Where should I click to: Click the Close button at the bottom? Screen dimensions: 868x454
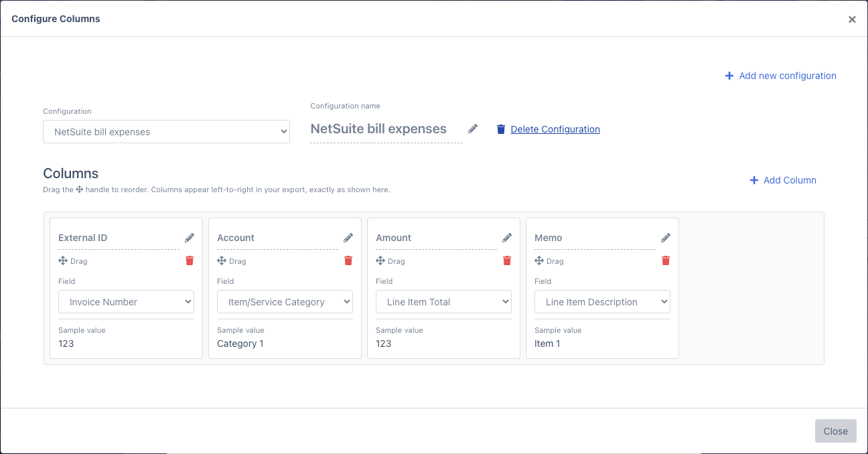pyautogui.click(x=835, y=431)
